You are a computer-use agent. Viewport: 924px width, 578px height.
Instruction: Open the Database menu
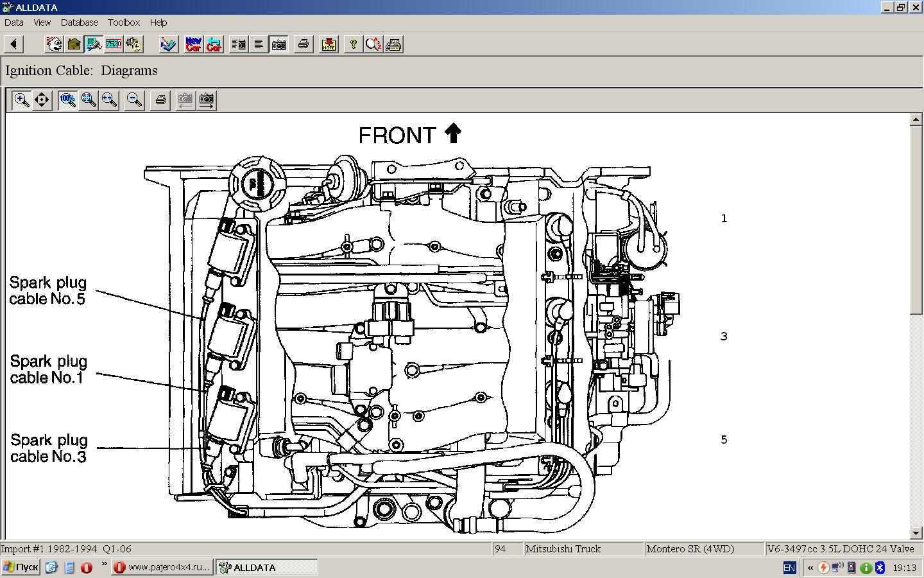(79, 22)
